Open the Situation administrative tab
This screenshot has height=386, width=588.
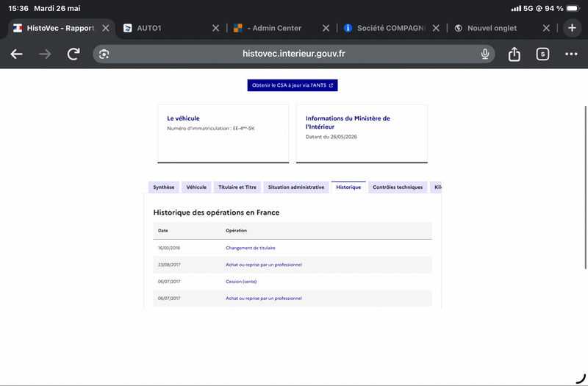coord(296,187)
